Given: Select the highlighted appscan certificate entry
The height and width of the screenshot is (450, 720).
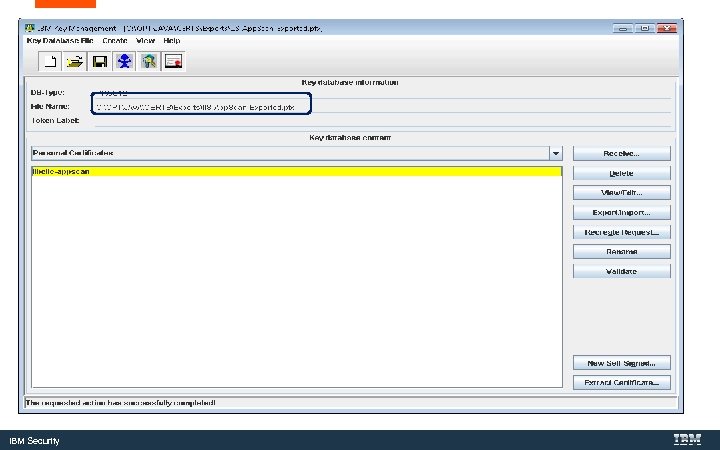Looking at the screenshot, I should pyautogui.click(x=297, y=171).
